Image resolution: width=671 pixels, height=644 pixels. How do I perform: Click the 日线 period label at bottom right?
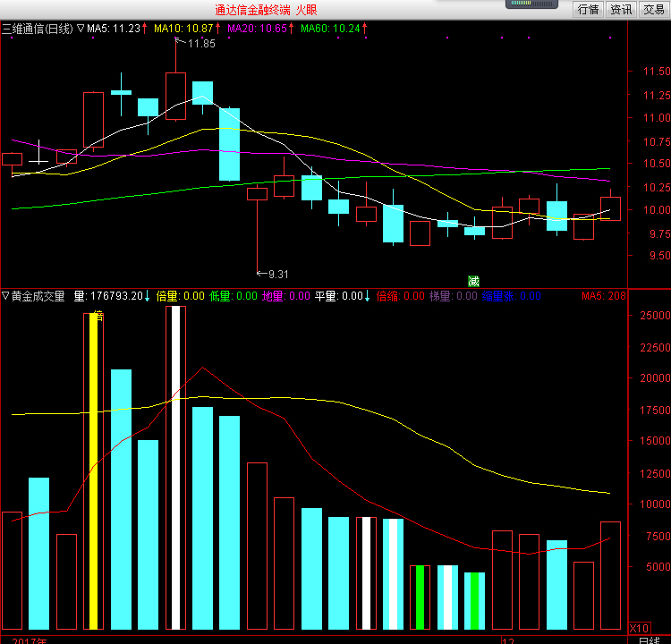tap(650, 640)
